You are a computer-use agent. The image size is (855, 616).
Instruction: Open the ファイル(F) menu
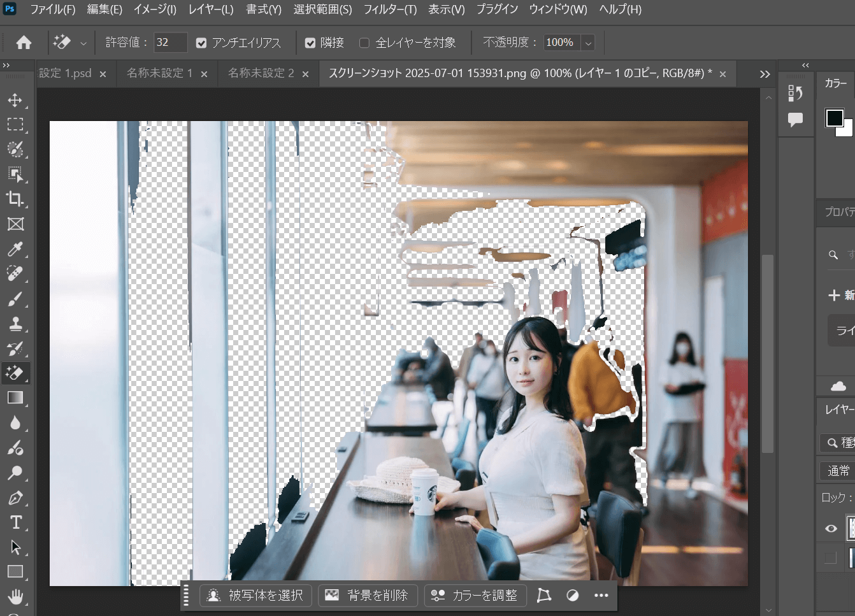tap(53, 10)
